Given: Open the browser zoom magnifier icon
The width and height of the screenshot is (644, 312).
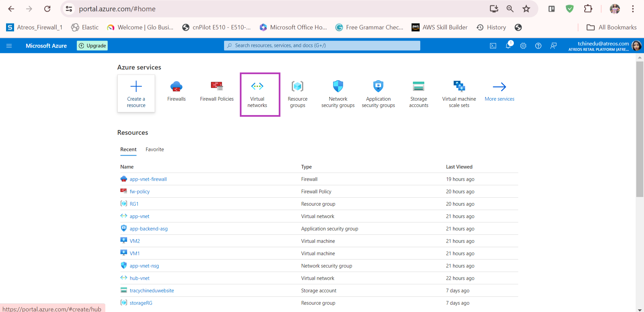Looking at the screenshot, I should click(x=510, y=9).
